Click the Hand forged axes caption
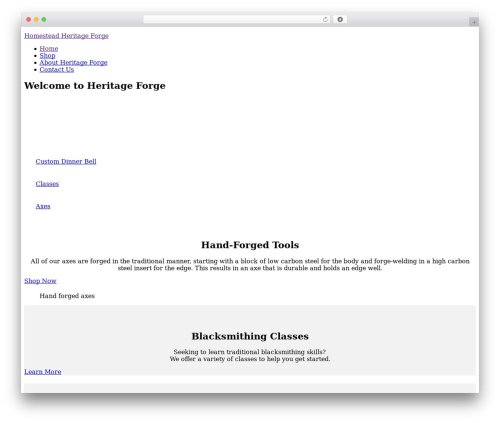Screen dimensions: 500x423 [x=67, y=296]
